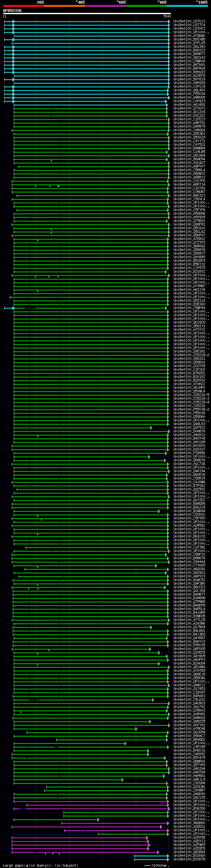Select hit label UniRef100_B4FRU4
The image size is (211, 868).
190,68
